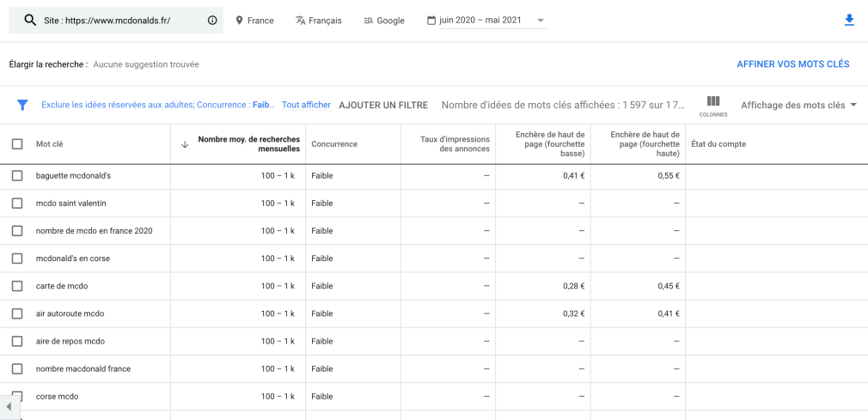Image resolution: width=868 pixels, height=420 pixels.
Task: Click keyword text baguette mcdonald's
Action: [x=74, y=175]
